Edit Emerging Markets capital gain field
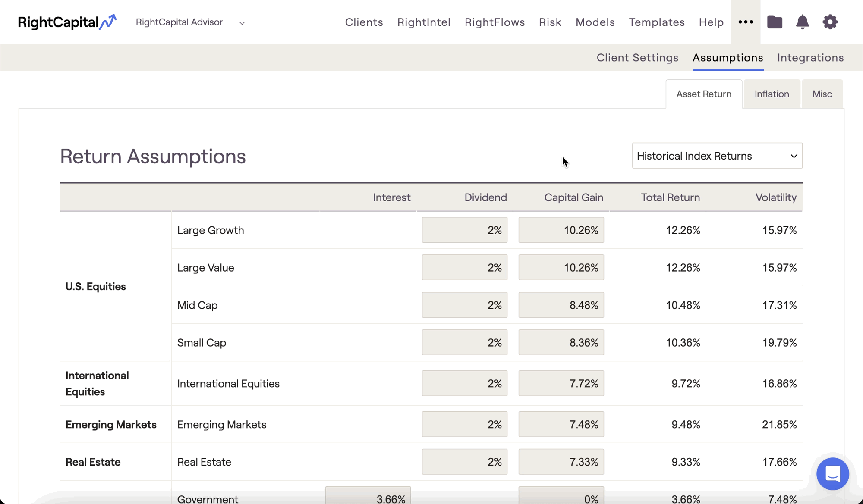The image size is (863, 504). (x=561, y=424)
